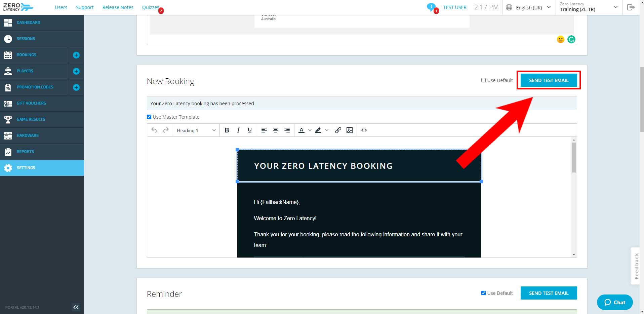Screen dimensions: 644x314
Task: Click the Welcome to Zero Latency! text
Action: tap(285, 218)
